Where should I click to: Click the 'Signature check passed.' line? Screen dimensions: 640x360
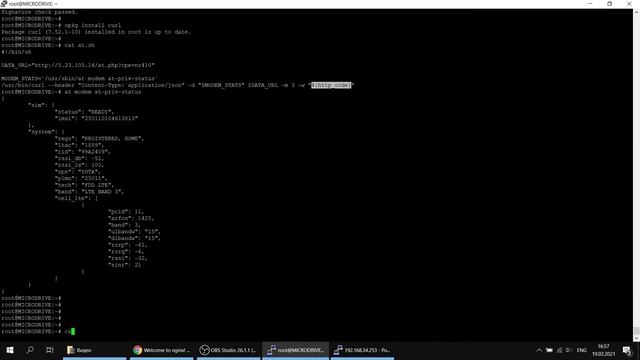(39, 12)
